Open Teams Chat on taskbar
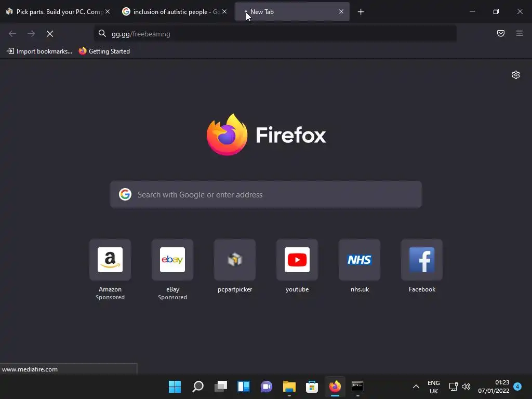The width and height of the screenshot is (532, 399). coord(267,387)
